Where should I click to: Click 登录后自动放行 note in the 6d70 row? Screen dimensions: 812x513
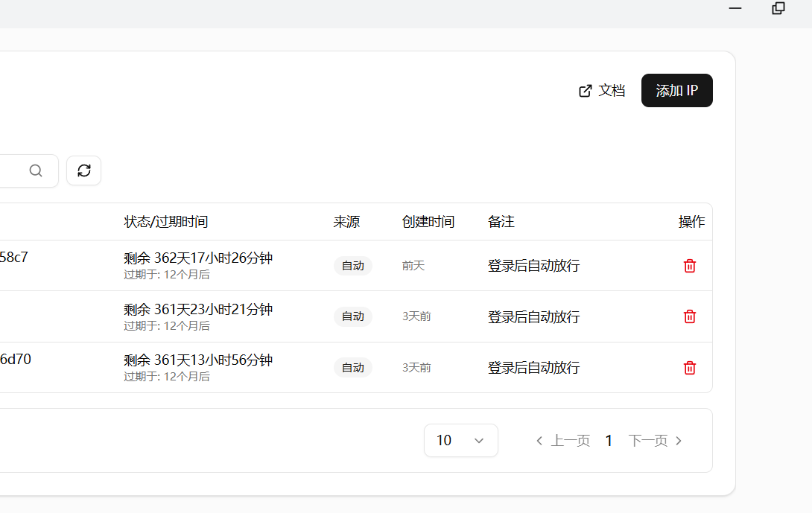pyautogui.click(x=533, y=368)
